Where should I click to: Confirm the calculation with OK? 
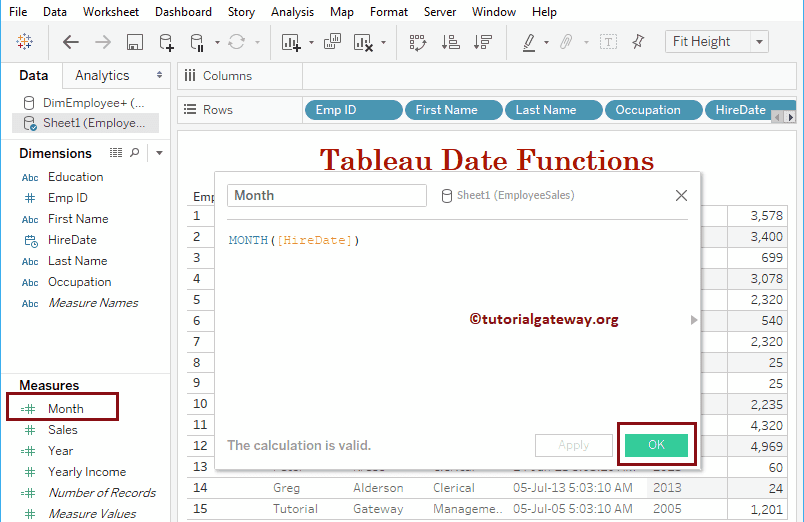[656, 445]
